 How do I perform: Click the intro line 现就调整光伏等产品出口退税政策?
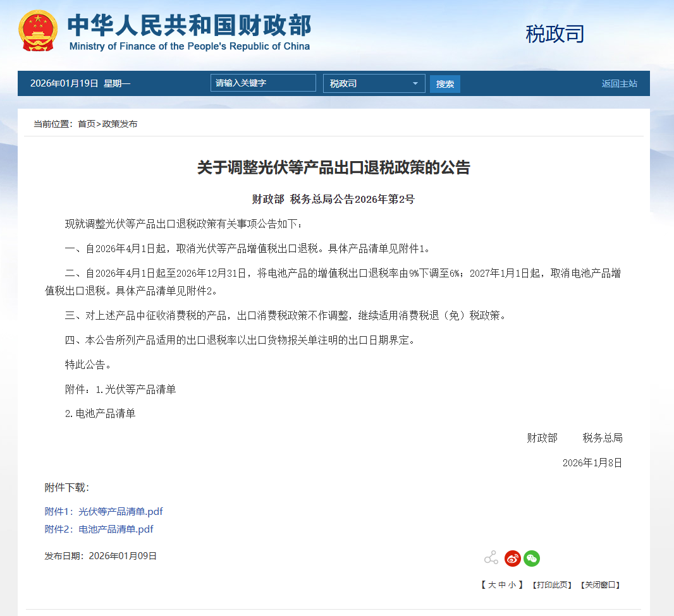184,224
